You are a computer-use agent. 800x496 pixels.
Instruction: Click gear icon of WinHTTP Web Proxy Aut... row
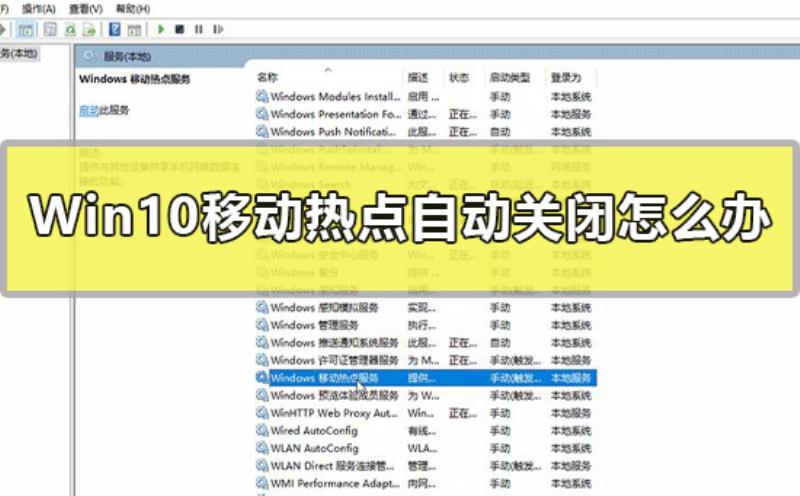coord(262,413)
